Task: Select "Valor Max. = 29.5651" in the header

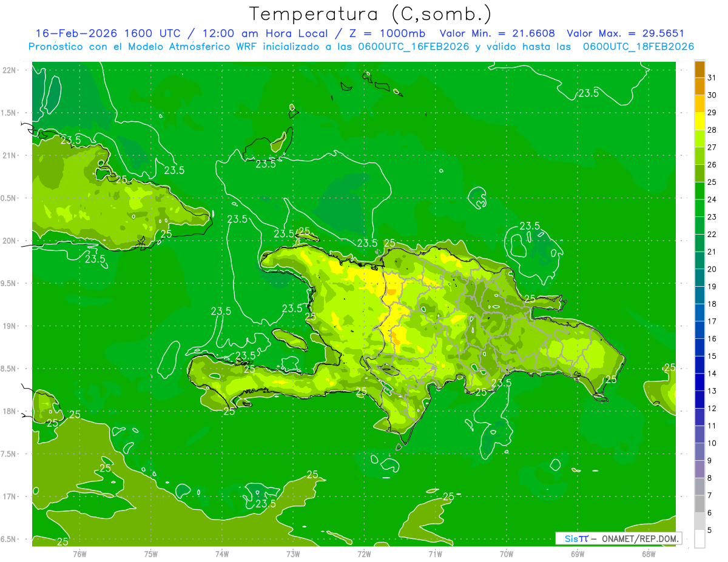Action: [625, 33]
